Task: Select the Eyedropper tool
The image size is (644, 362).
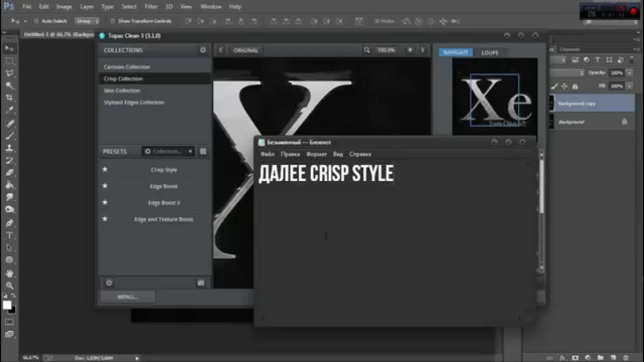Action: tap(10, 110)
